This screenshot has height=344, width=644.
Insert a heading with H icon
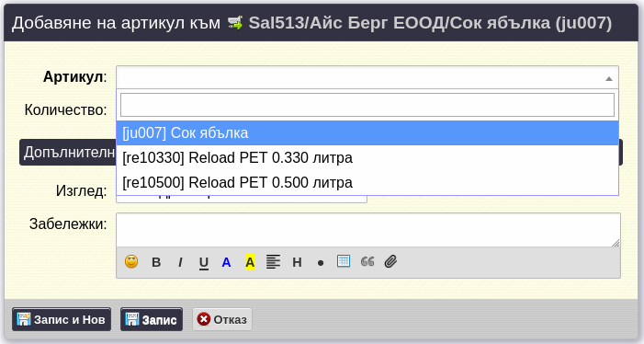(x=297, y=262)
